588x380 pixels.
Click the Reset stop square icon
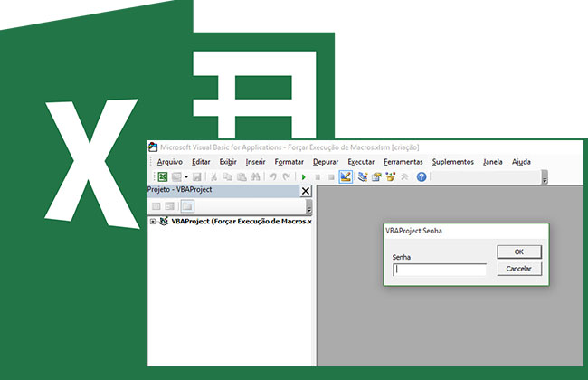(x=331, y=177)
